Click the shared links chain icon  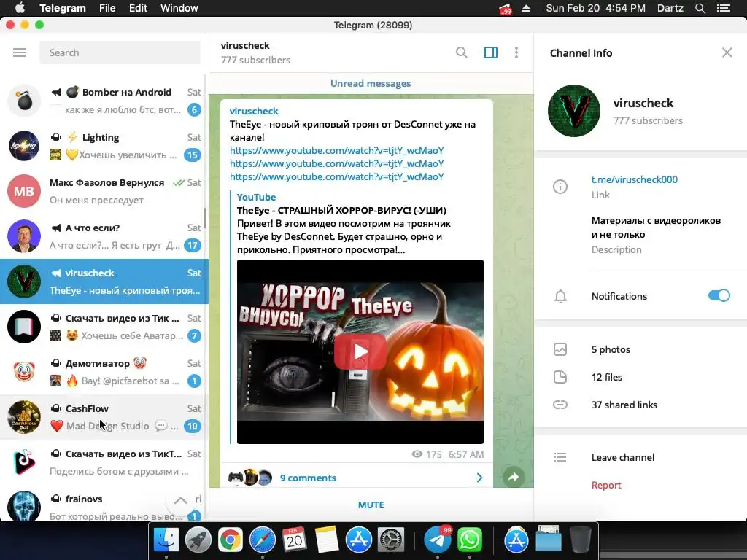click(560, 405)
